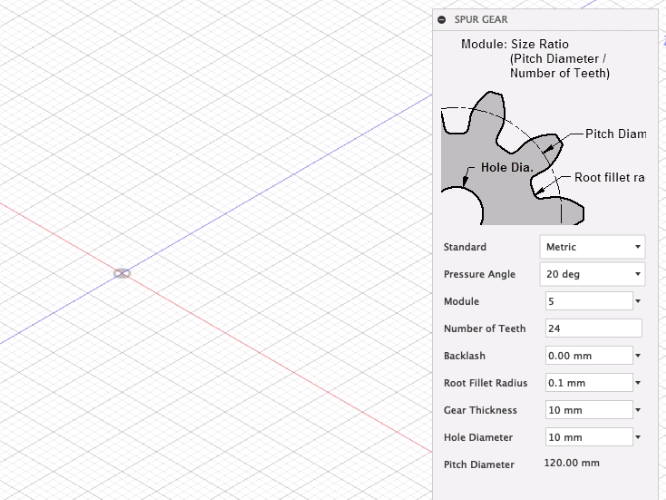Click the Module label
666x500 pixels.
click(461, 301)
